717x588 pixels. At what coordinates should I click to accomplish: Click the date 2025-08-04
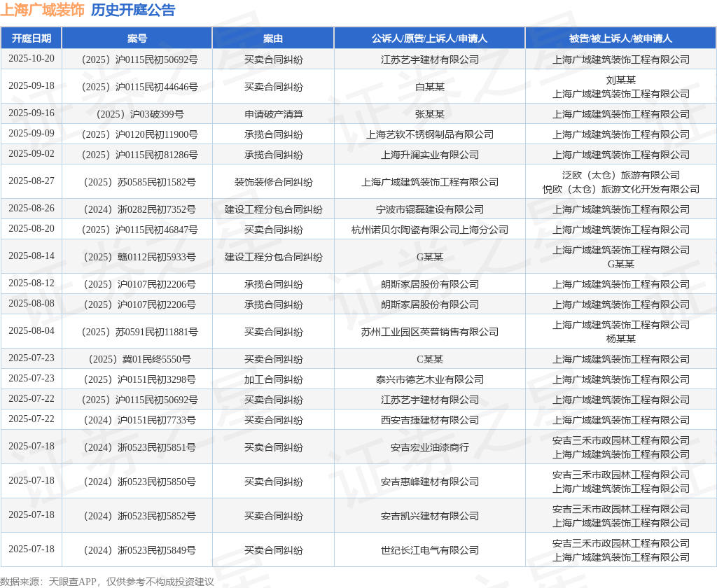tap(31, 330)
